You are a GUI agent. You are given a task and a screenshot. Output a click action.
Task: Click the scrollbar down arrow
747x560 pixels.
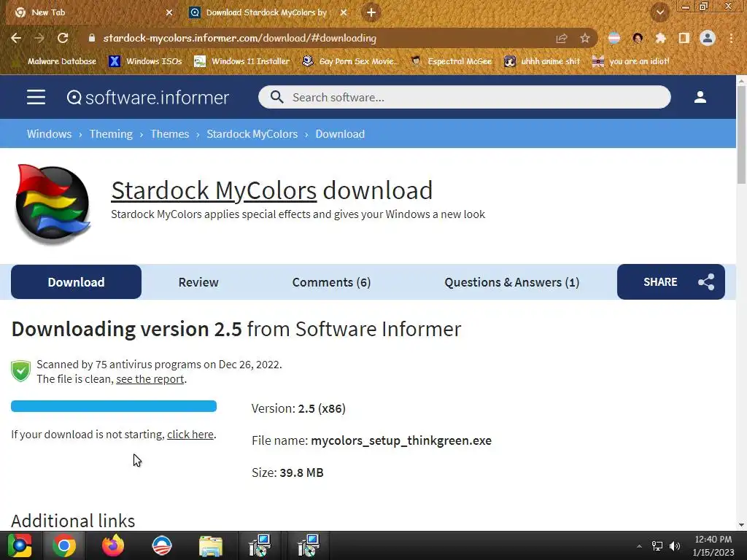[x=741, y=525]
